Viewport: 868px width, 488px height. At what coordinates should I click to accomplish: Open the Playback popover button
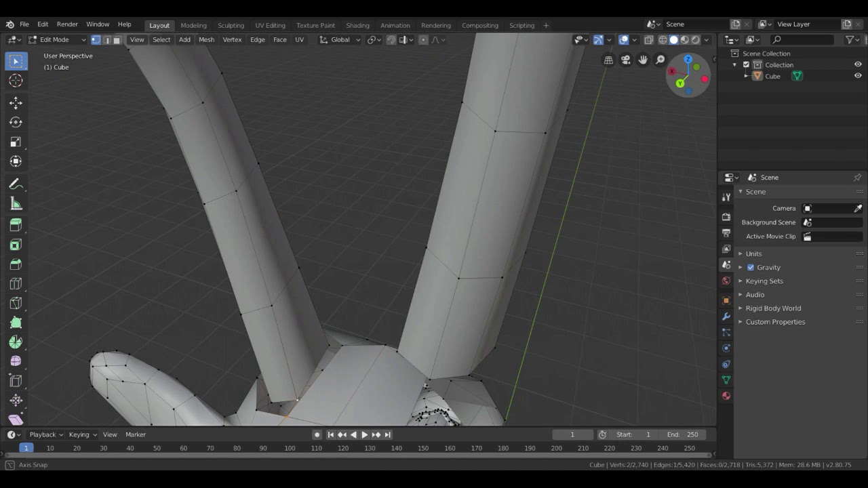coord(46,434)
